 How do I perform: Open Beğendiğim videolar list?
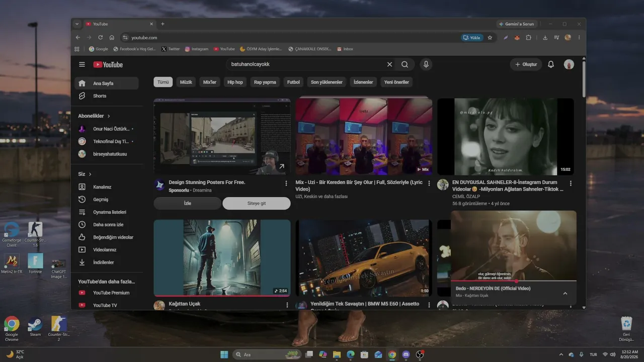[x=107, y=237]
